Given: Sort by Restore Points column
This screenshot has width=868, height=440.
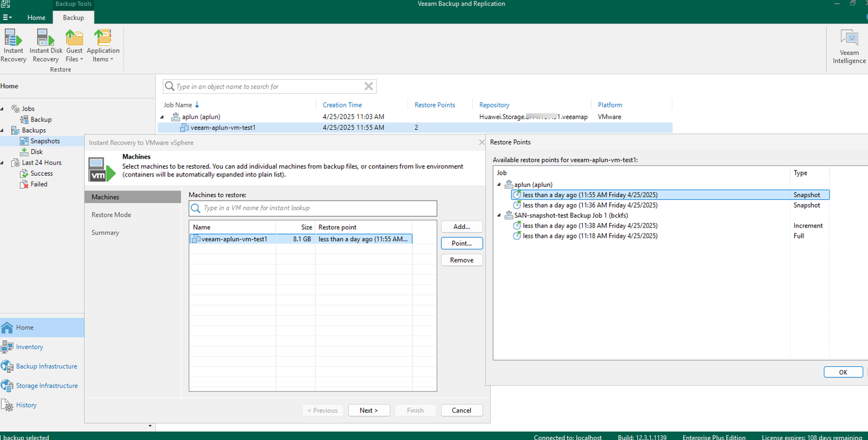Looking at the screenshot, I should 435,105.
